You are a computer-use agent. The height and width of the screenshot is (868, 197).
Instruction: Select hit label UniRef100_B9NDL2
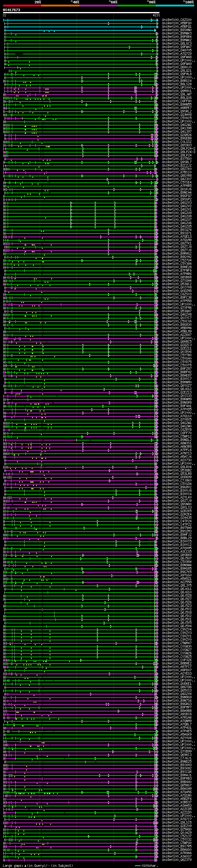[x=177, y=440]
